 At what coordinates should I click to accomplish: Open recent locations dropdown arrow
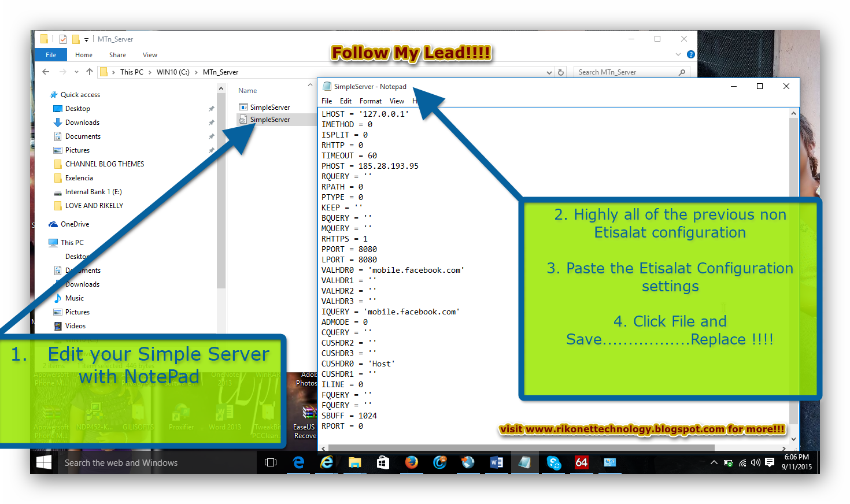click(76, 72)
